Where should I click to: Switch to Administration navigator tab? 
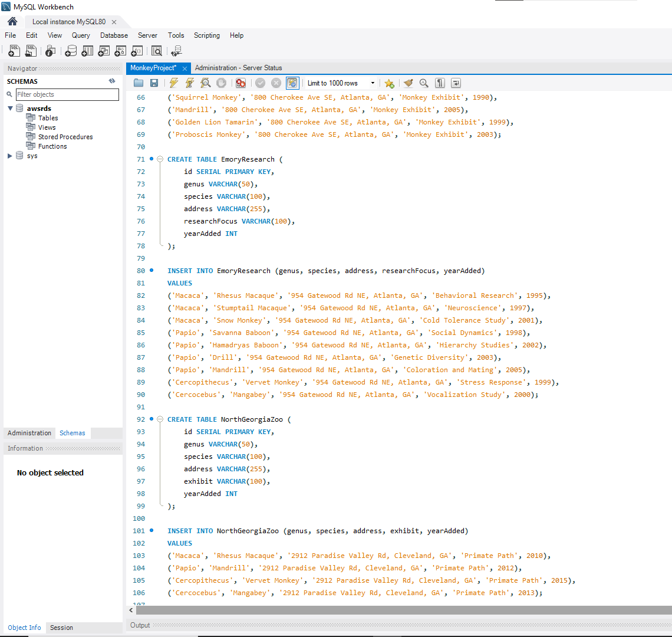[x=29, y=433]
